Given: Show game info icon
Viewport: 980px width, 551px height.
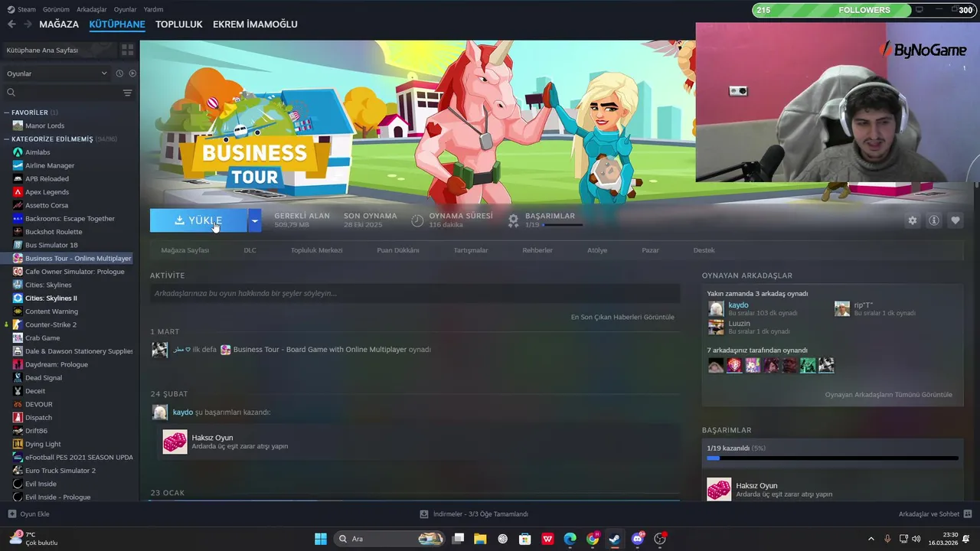Looking at the screenshot, I should [x=933, y=220].
